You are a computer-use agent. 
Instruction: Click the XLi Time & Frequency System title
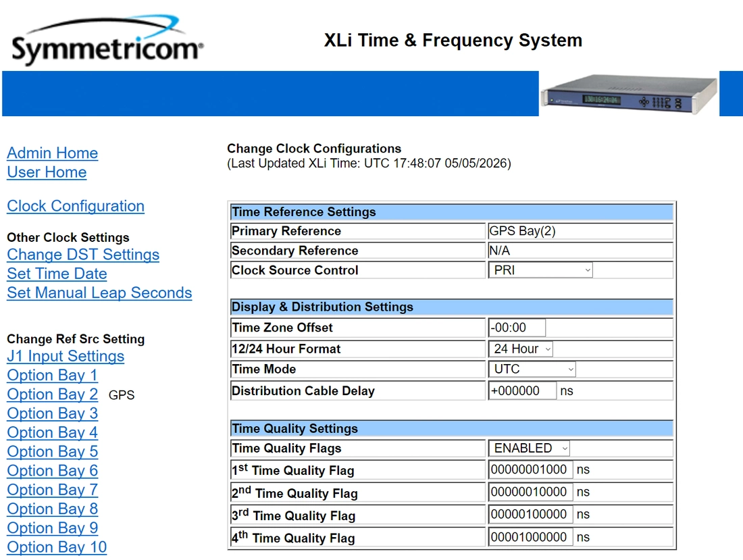[x=453, y=41]
